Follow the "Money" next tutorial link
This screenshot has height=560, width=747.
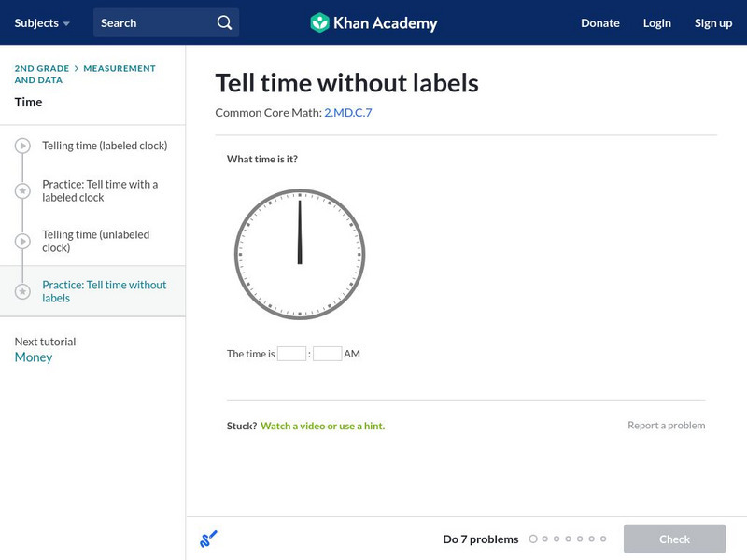(33, 357)
